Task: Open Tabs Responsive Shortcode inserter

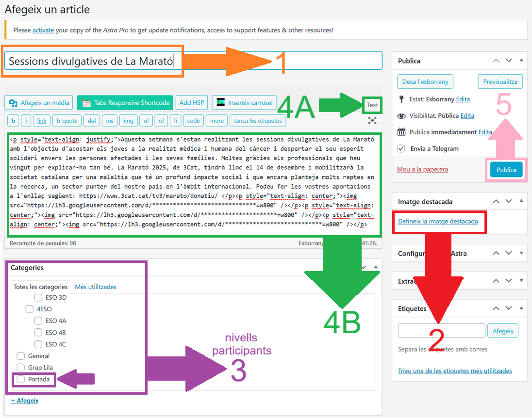Action: point(125,103)
